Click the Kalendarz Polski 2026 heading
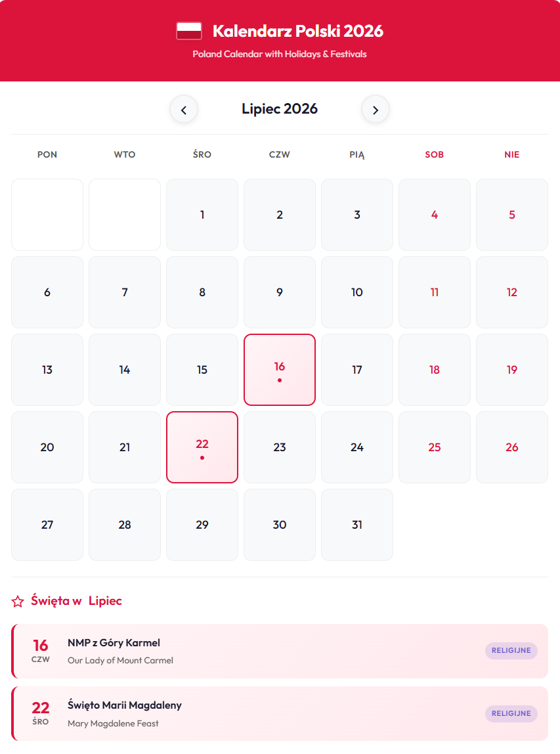This screenshot has height=754, width=560. 298,31
